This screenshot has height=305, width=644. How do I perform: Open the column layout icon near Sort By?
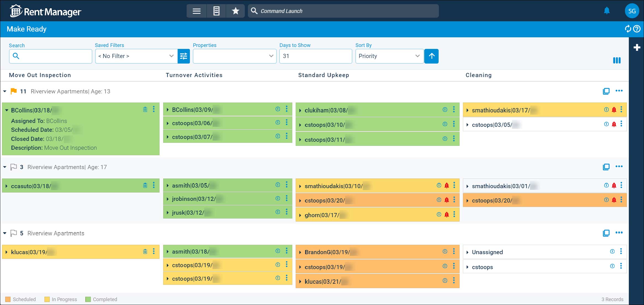(x=617, y=60)
